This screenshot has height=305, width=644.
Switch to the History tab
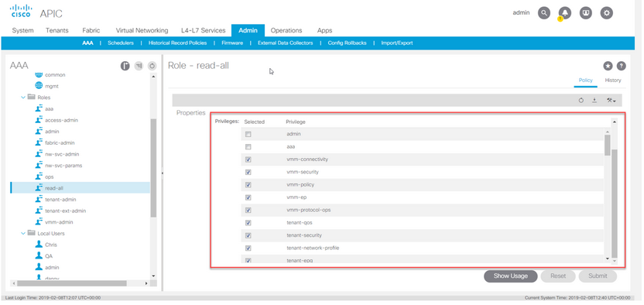tap(613, 80)
